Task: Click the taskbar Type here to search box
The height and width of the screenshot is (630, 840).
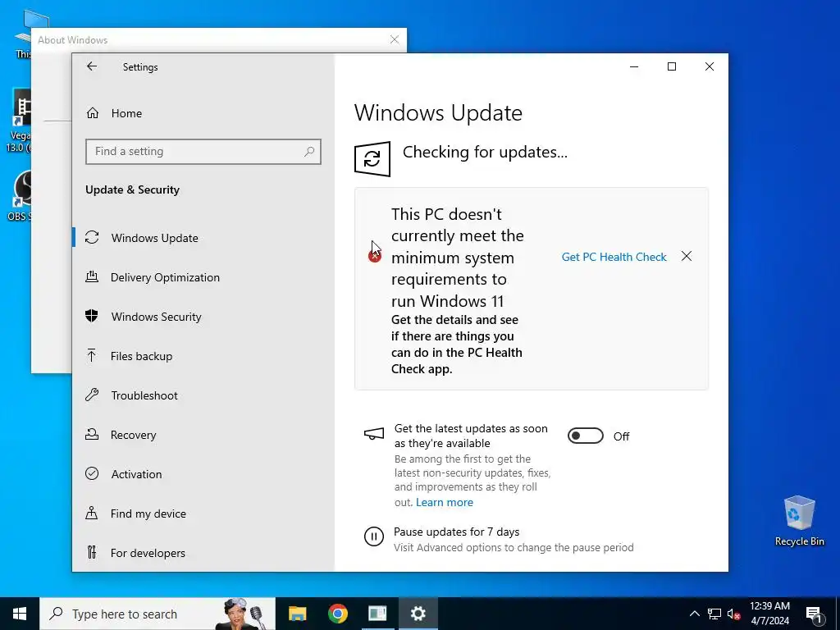Action: [157, 614]
